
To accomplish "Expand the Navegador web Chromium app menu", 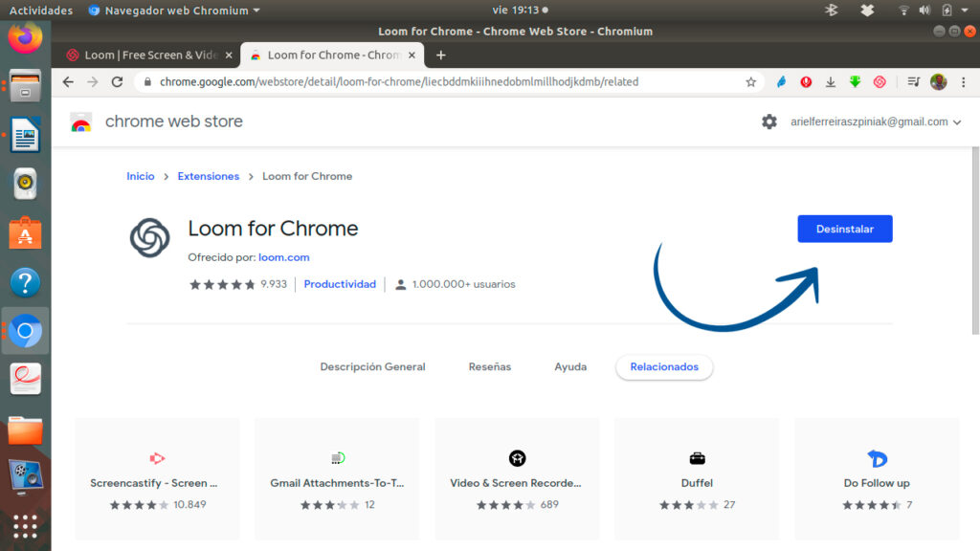I will 174,11.
